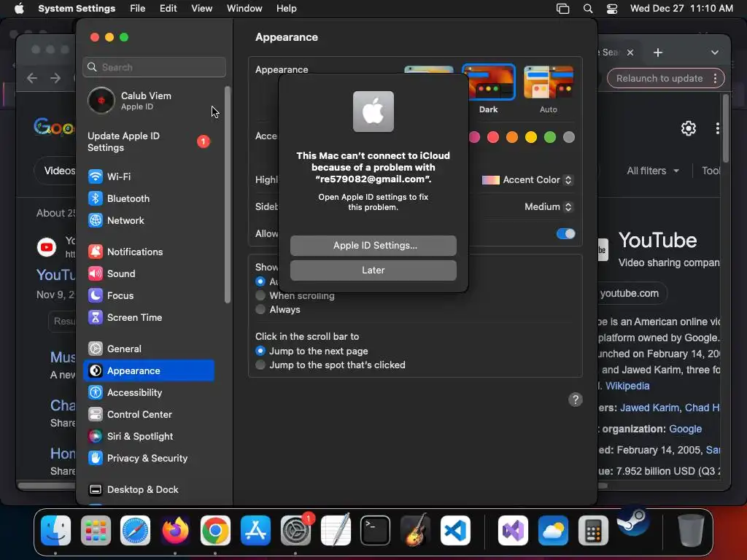Viewport: 747px width, 560px height.
Task: Open the File menu
Action: tap(138, 9)
